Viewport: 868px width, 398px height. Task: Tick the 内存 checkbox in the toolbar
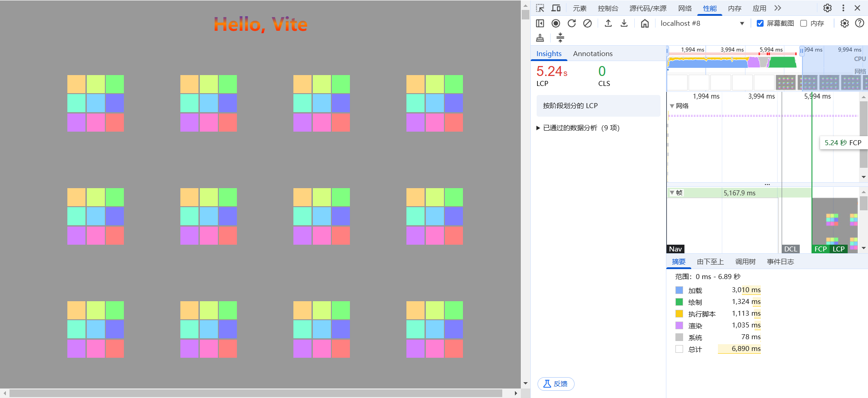[x=803, y=24]
